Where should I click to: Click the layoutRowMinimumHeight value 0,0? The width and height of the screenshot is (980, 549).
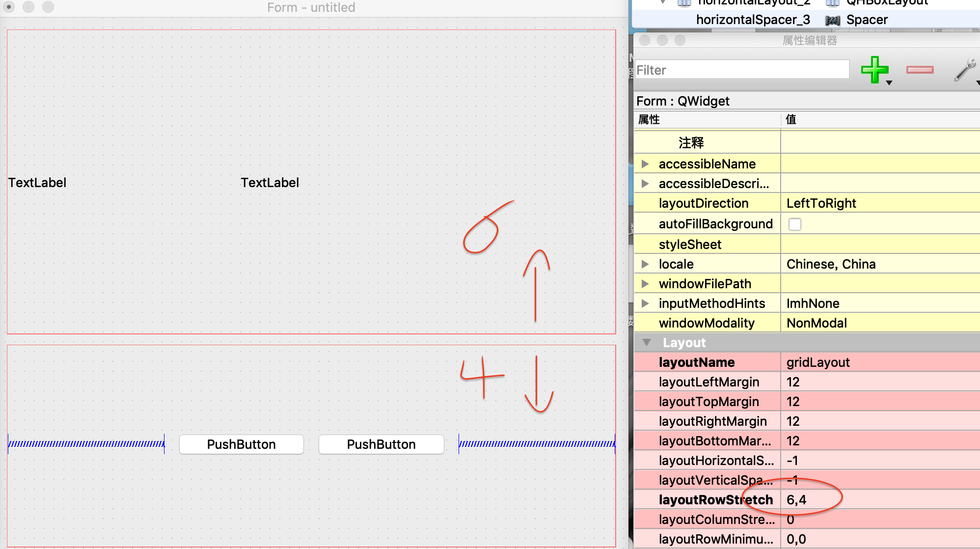tap(796, 539)
